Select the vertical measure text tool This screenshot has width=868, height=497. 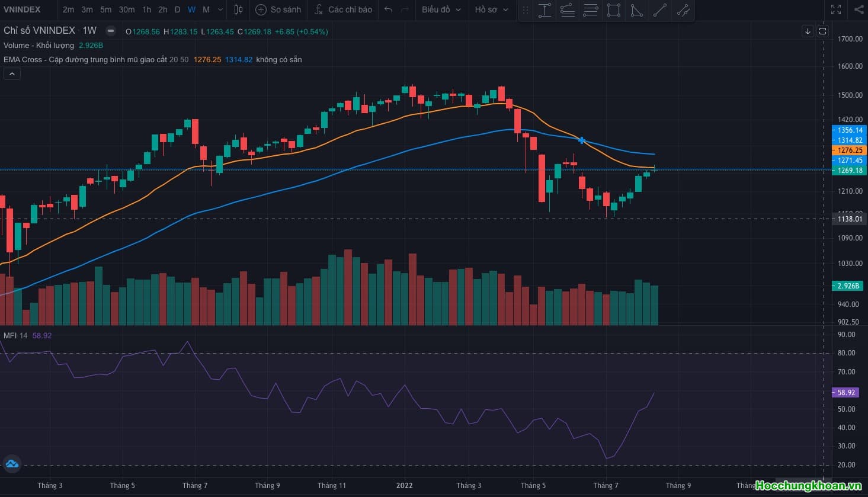coord(544,10)
